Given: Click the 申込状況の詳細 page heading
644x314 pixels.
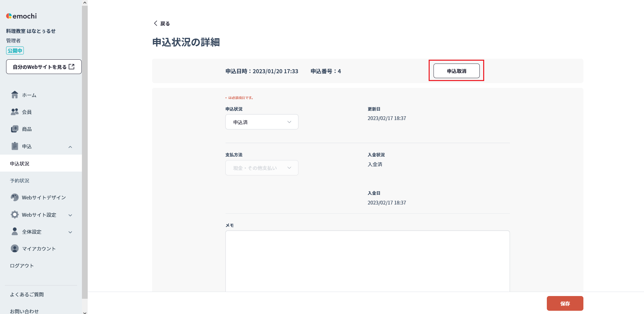Looking at the screenshot, I should pyautogui.click(x=186, y=42).
